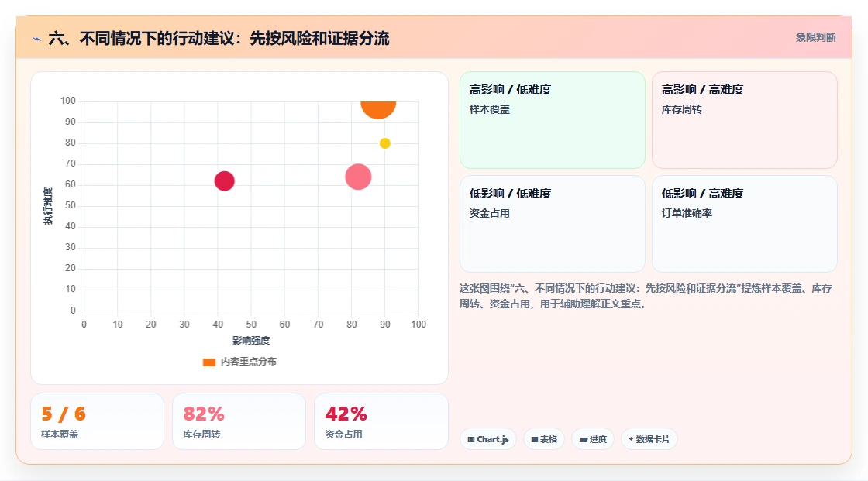
Task: Click the description paragraph starting 这张图围绕
Action: pos(646,296)
